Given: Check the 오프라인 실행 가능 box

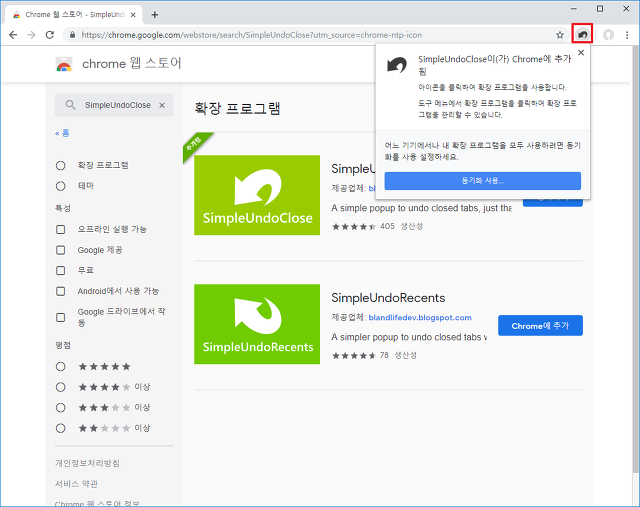Looking at the screenshot, I should [x=60, y=229].
